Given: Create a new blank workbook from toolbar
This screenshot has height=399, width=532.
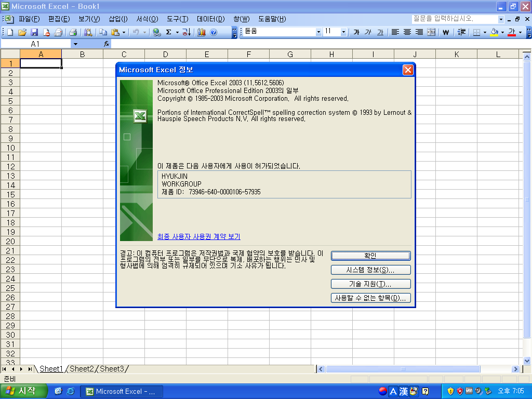Looking at the screenshot, I should (10, 32).
